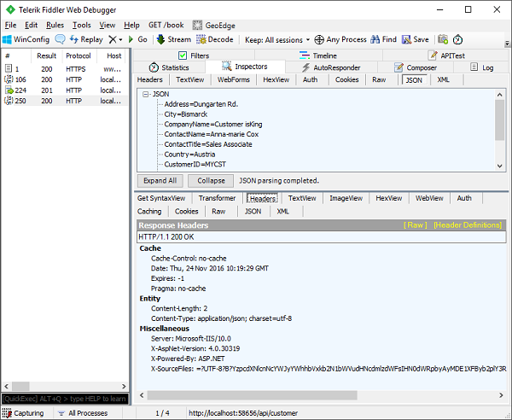
Task: Open the Edit menu
Action: click(31, 25)
